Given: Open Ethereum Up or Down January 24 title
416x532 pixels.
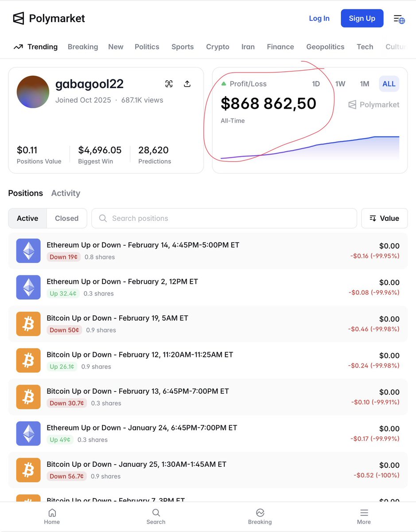Looking at the screenshot, I should coord(142,428).
